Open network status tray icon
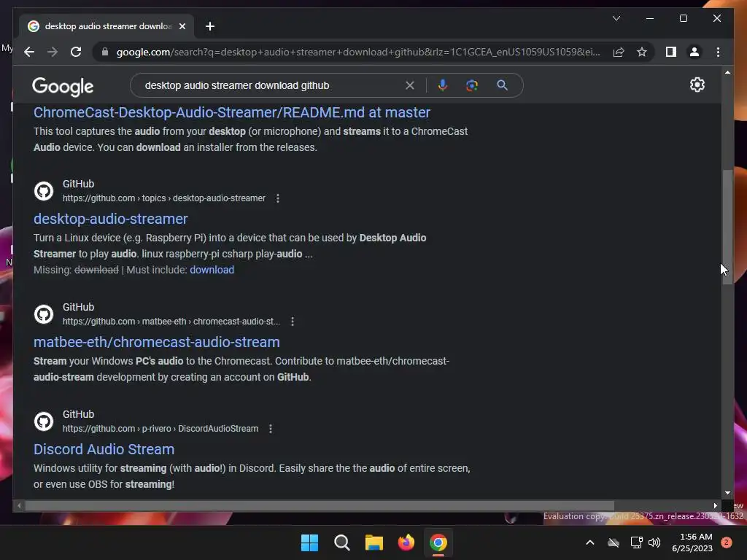 coord(636,542)
